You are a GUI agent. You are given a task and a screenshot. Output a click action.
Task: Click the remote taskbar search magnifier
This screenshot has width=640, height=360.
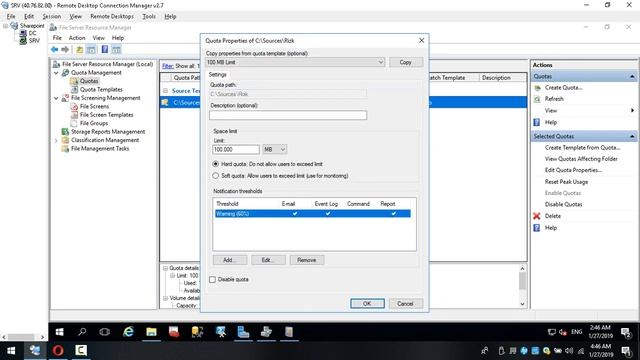coord(82,331)
